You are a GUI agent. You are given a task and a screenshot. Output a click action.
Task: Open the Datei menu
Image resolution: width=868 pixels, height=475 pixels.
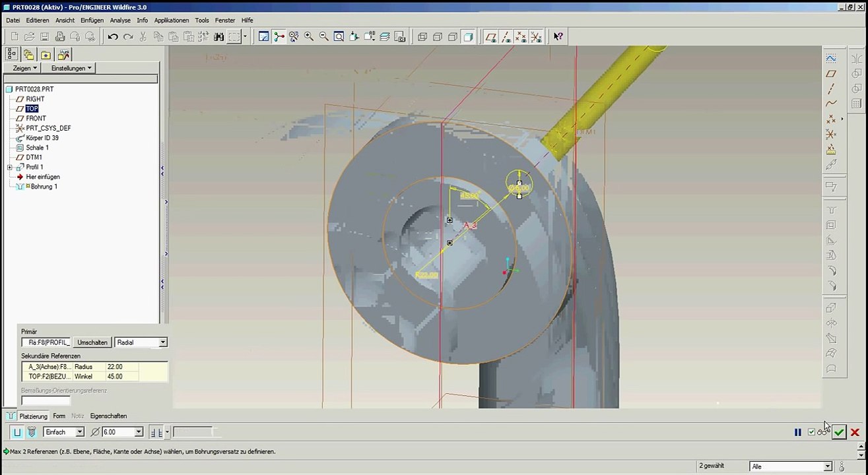(x=13, y=20)
